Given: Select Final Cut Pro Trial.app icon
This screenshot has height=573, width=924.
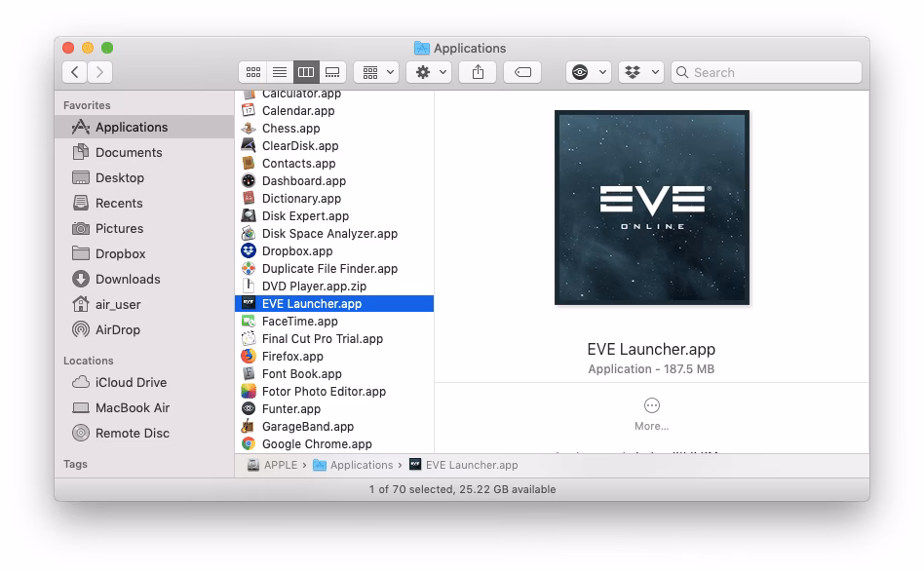Looking at the screenshot, I should (x=249, y=338).
